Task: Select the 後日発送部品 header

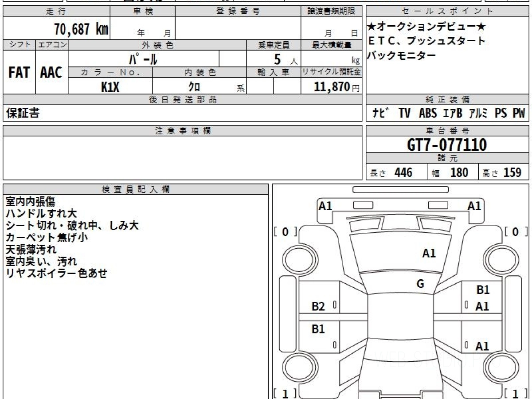Action: [183, 100]
